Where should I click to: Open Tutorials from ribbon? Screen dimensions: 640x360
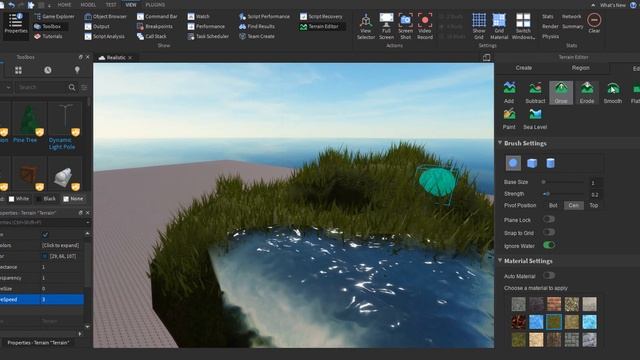[x=48, y=36]
